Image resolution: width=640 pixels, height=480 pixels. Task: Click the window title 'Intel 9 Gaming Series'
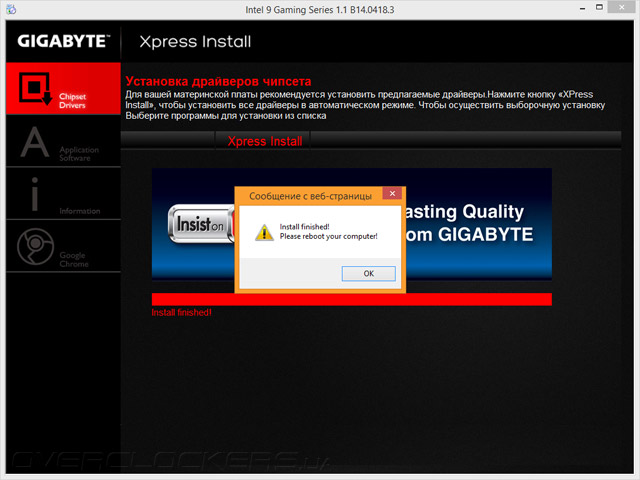pos(320,9)
